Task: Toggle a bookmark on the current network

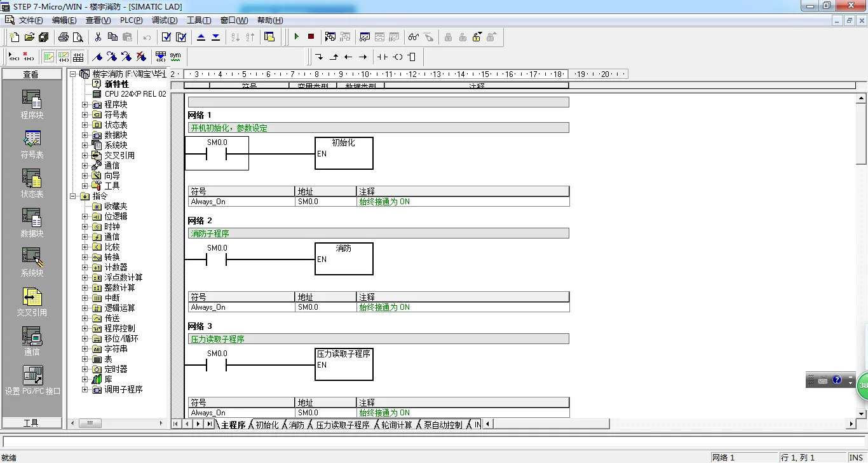Action: point(97,57)
